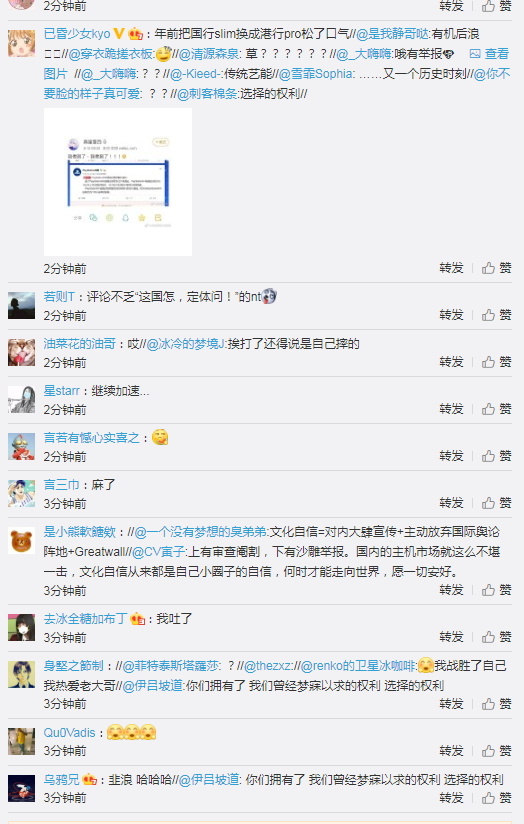Open the attached screenshot thumbnail

[x=118, y=182]
